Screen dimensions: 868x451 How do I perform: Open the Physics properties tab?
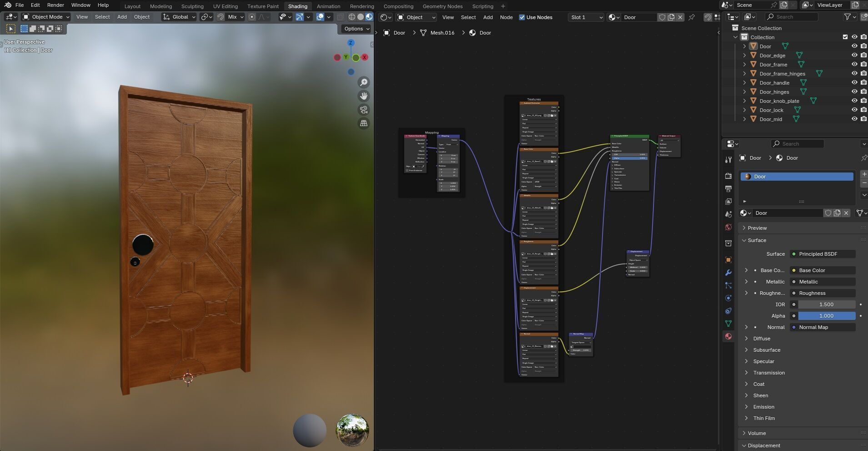(x=728, y=298)
